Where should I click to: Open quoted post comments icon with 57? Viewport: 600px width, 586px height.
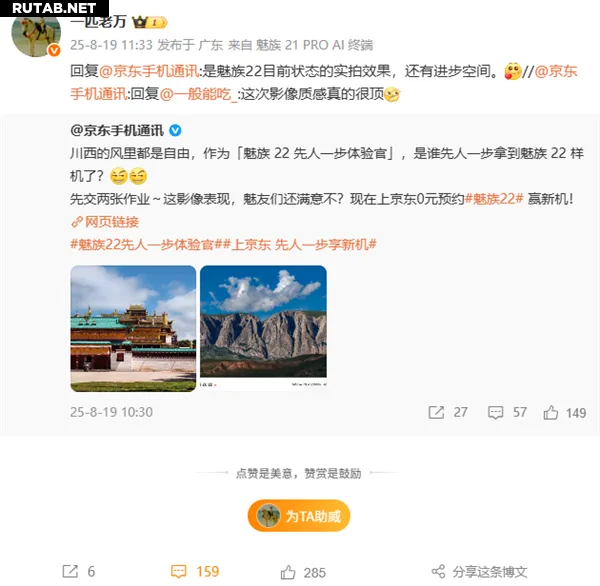[495, 413]
